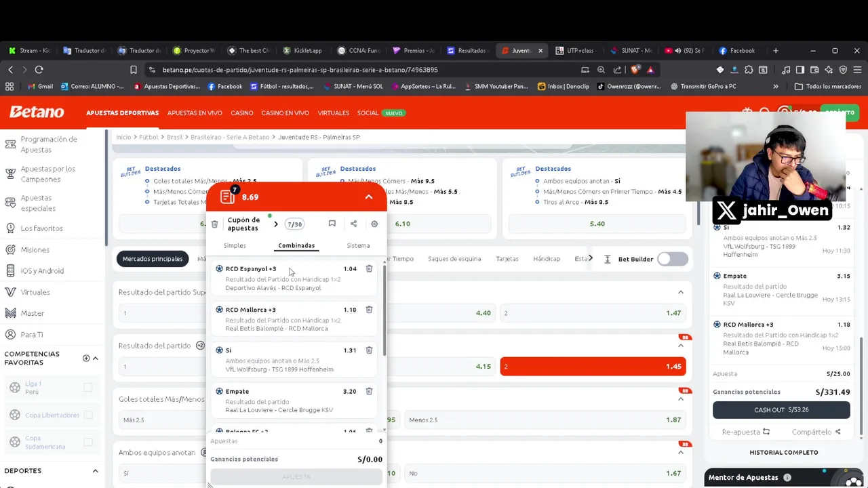Save the coupon with the bookmark icon

click(x=332, y=224)
